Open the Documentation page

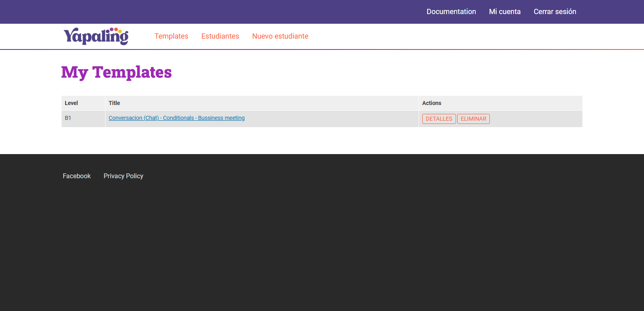click(x=451, y=12)
